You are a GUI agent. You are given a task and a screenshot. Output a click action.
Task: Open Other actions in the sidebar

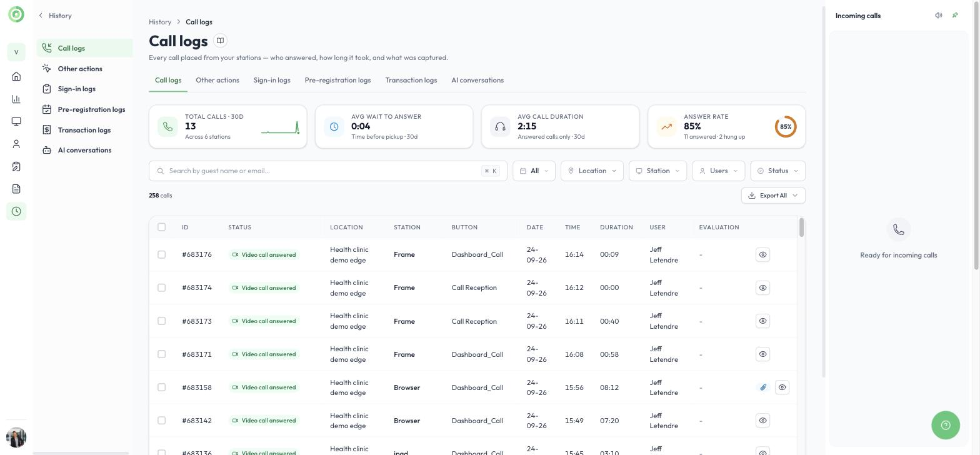point(84,69)
